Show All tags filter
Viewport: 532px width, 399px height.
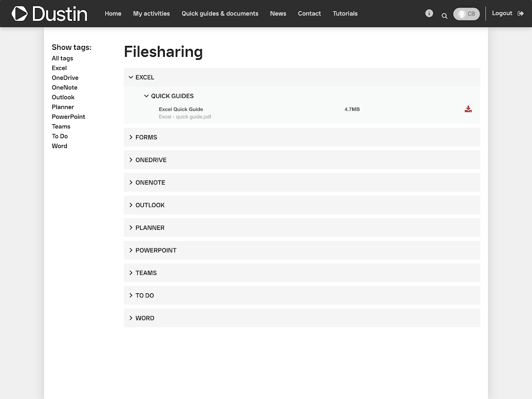(x=62, y=58)
